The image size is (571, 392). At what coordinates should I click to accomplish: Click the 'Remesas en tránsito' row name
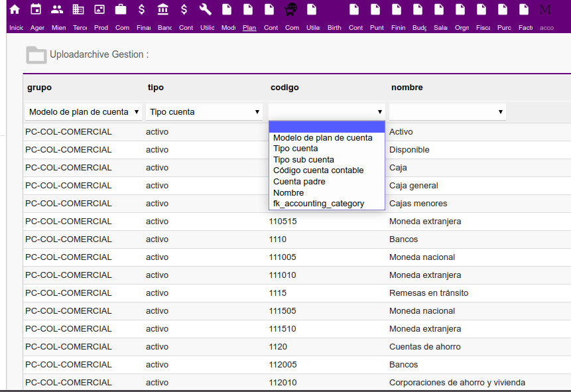430,293
